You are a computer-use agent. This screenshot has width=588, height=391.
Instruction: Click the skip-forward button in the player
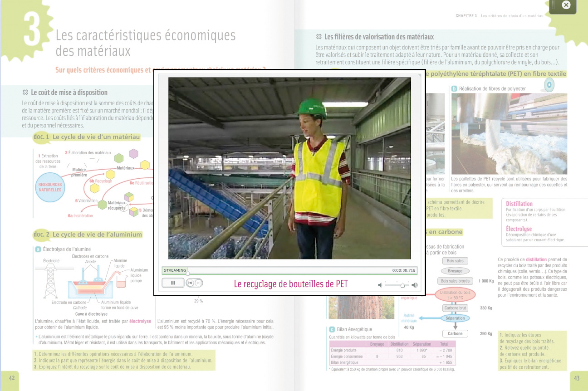[199, 283]
